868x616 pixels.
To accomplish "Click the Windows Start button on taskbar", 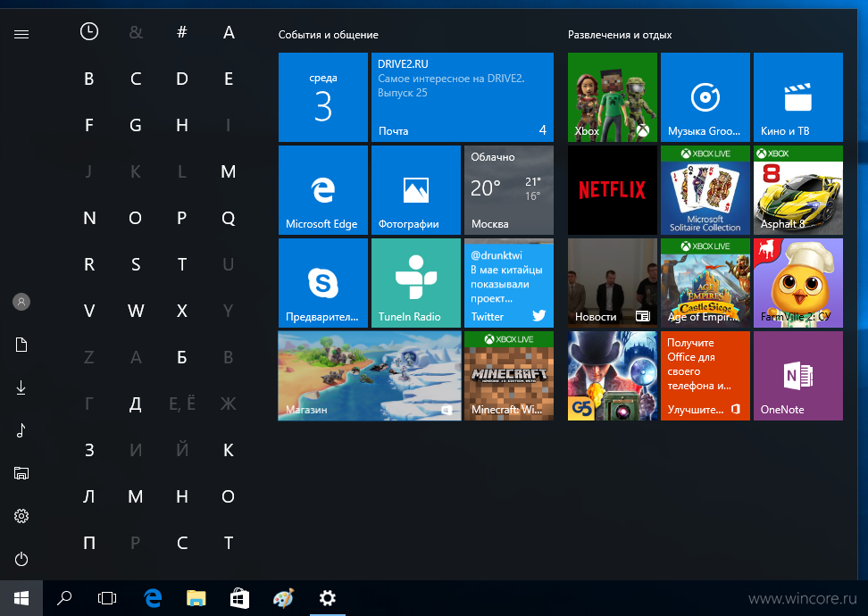I will coord(21,598).
